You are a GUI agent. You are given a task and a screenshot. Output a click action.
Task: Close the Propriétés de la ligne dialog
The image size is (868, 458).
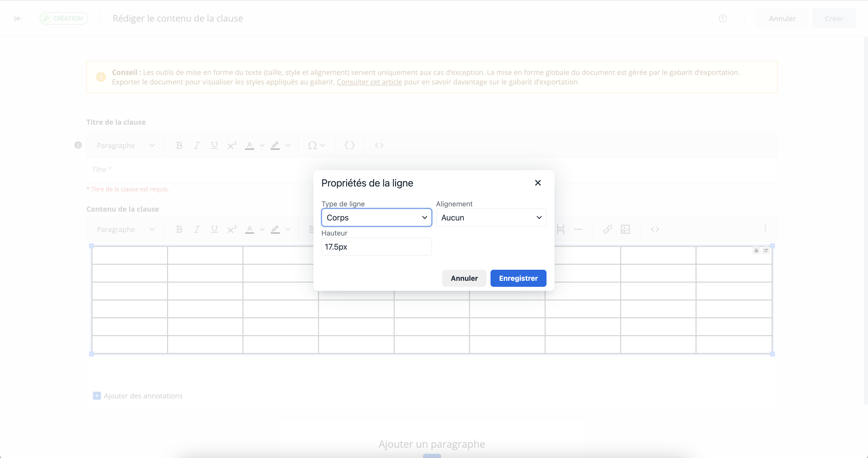tap(538, 183)
